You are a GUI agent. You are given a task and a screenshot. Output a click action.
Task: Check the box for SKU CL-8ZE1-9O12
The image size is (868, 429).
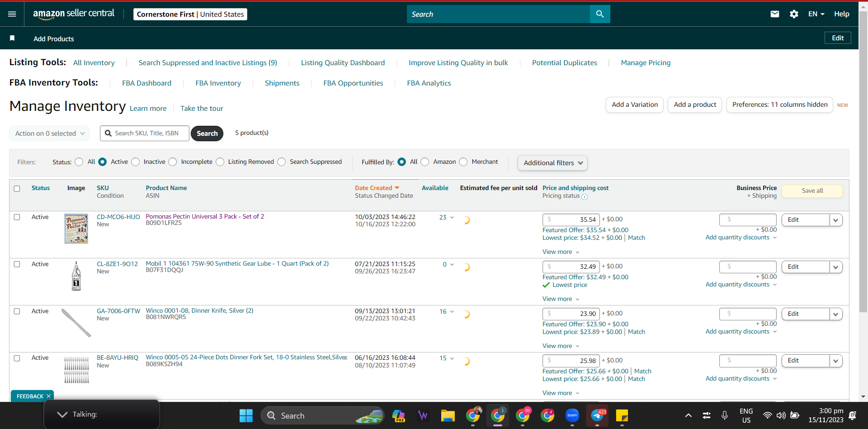[17, 264]
